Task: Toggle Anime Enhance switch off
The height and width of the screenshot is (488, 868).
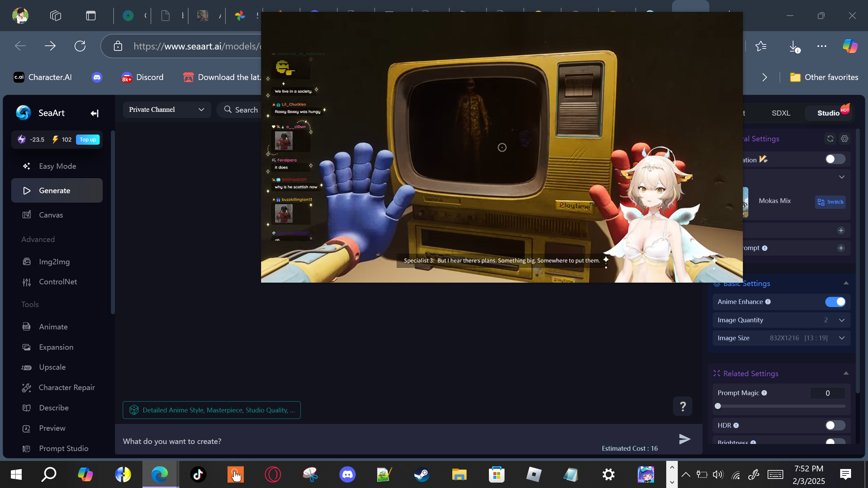Action: pos(835,302)
